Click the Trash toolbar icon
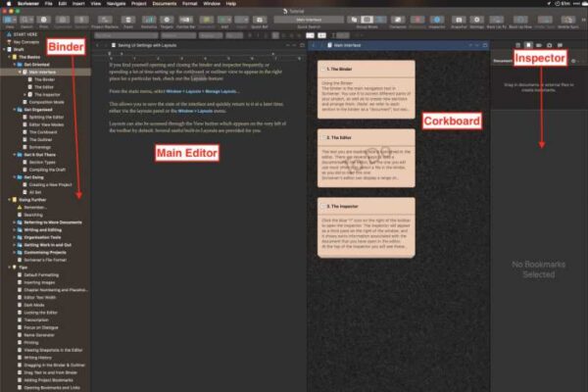The width and height of the screenshot is (588, 392). (128, 20)
